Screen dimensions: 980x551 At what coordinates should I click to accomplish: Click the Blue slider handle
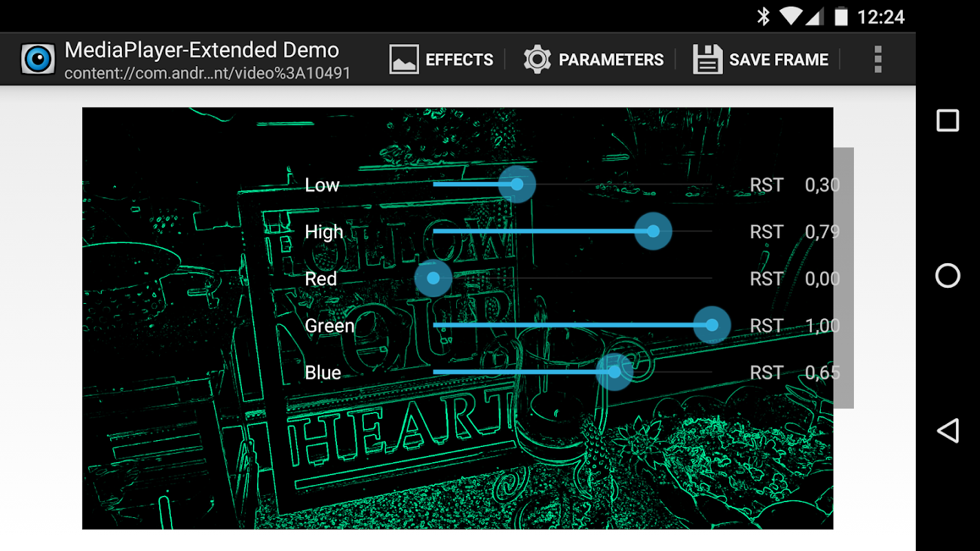coord(614,372)
